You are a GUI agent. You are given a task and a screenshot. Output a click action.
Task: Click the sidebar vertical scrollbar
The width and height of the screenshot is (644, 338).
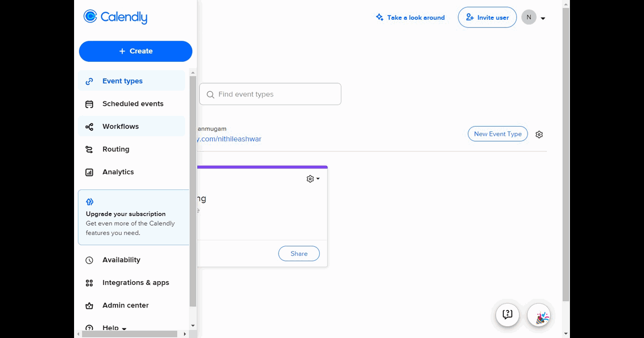click(x=193, y=190)
